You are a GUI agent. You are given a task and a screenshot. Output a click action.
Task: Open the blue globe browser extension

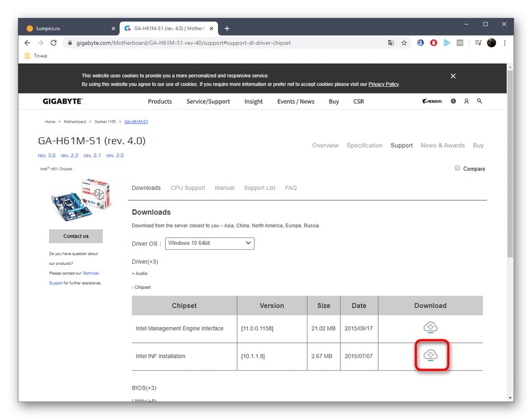(421, 43)
